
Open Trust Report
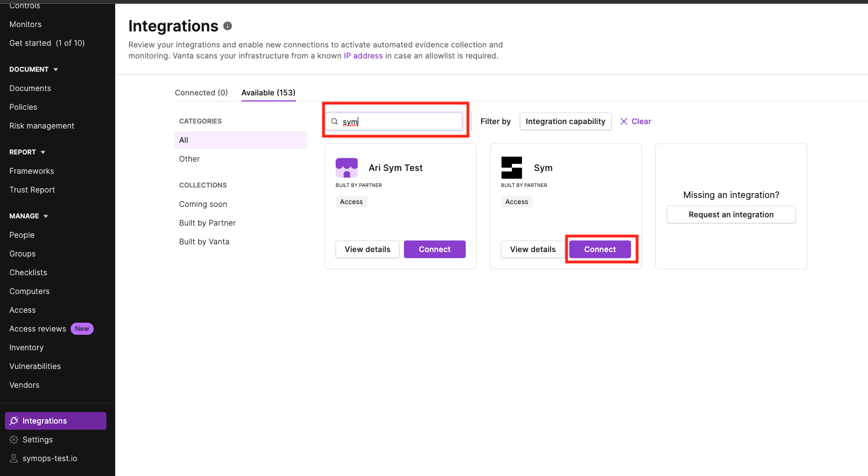pos(32,190)
